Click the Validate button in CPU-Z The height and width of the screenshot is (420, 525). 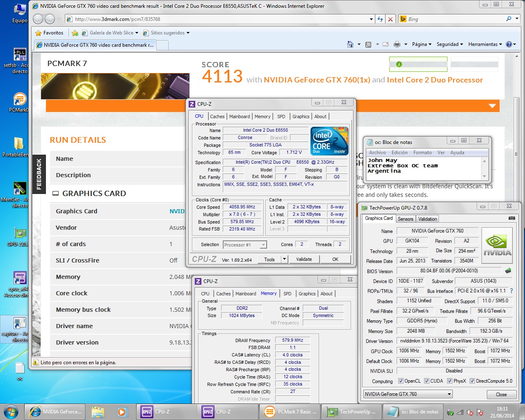pos(304,259)
